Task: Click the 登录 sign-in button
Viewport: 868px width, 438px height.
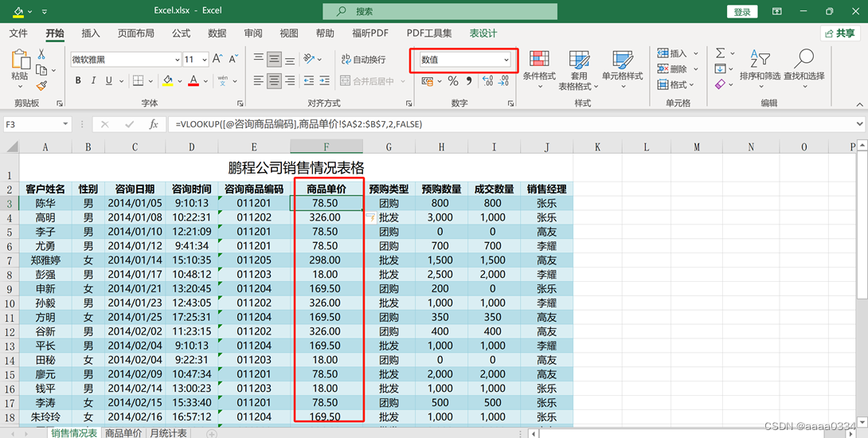Action: (742, 12)
